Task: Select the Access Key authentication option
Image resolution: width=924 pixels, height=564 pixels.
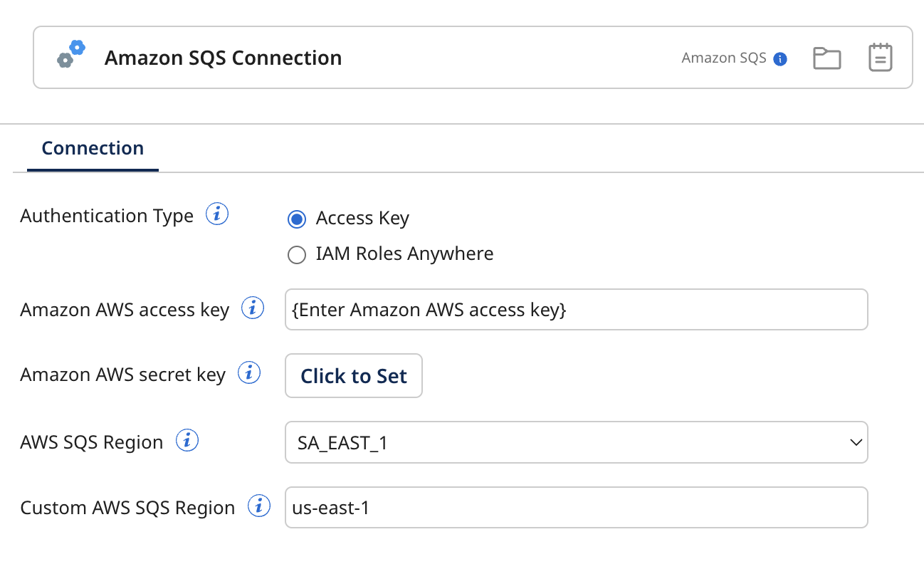Action: (296, 219)
